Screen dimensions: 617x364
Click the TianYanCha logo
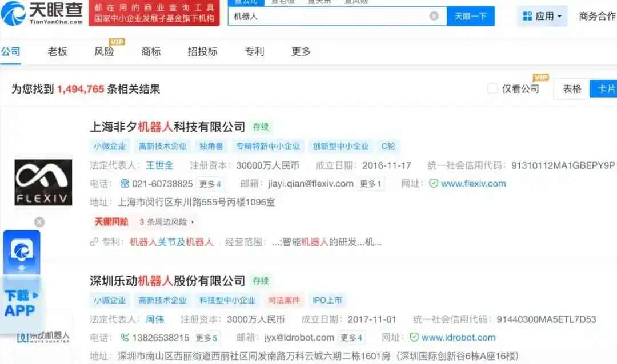pos(42,13)
